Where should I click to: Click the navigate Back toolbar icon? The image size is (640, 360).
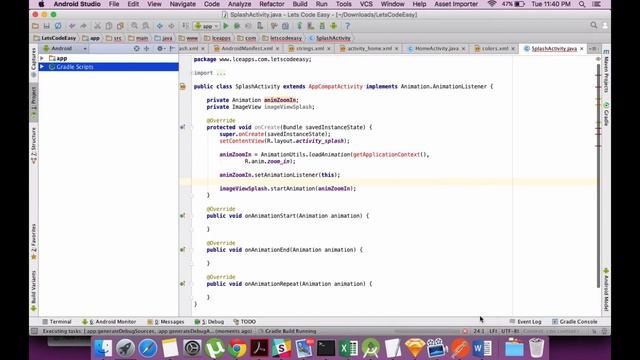pos(160,26)
